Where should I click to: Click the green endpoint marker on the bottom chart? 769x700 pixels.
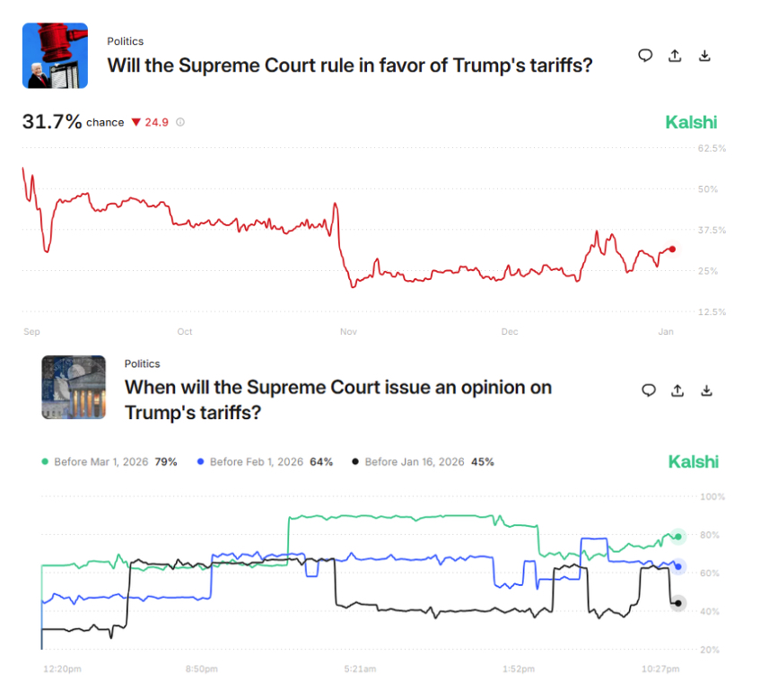(x=678, y=537)
